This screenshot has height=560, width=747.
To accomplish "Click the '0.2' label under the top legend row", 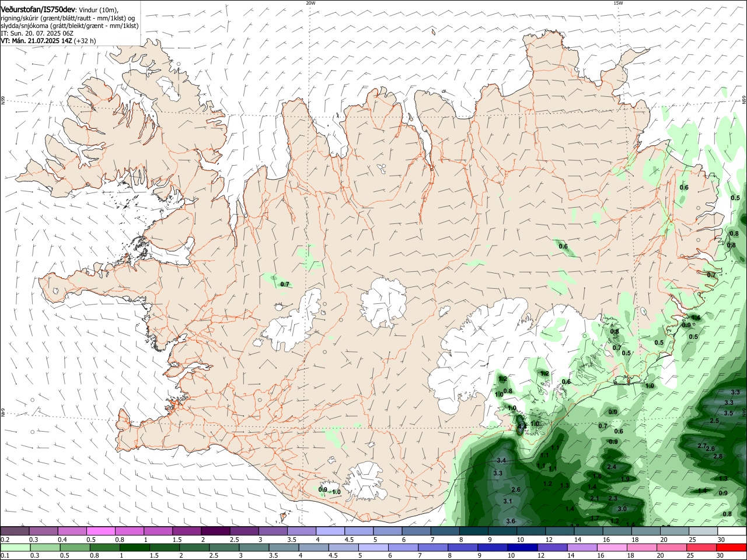I will (x=5, y=540).
